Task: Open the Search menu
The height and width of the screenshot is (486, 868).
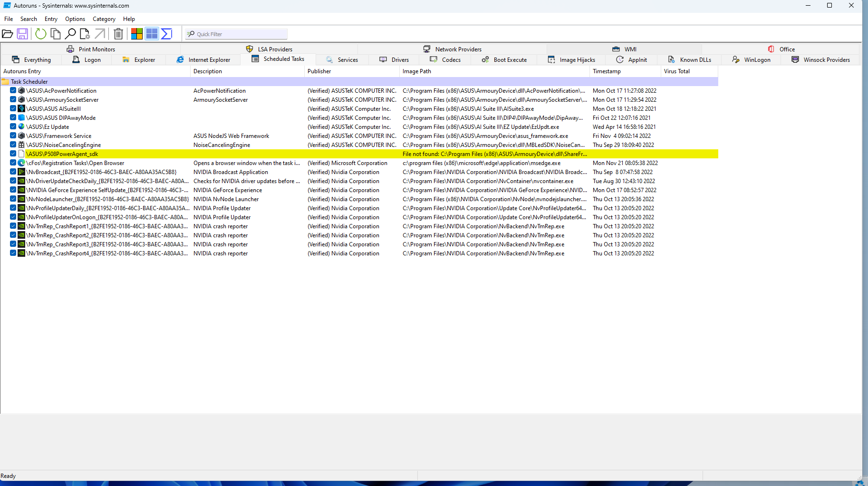Action: tap(29, 19)
